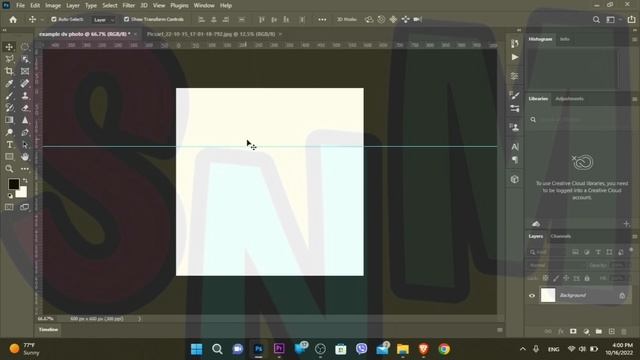The width and height of the screenshot is (640, 360).
Task: Switch to the Channels tab
Action: coord(561,236)
